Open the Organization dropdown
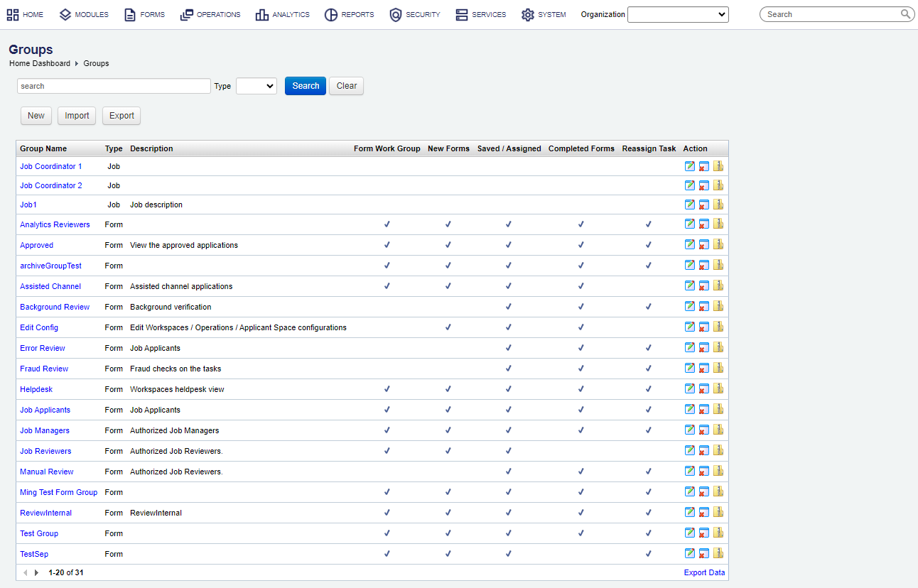Screen dimensions: 918x588 click(676, 13)
